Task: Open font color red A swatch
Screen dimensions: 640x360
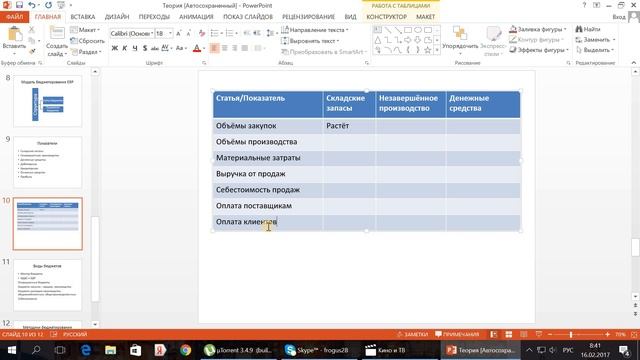Action: click(197, 48)
